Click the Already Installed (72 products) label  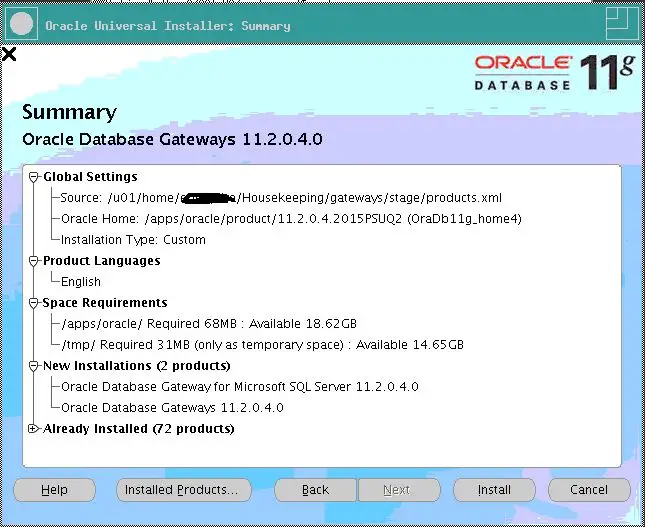point(139,429)
